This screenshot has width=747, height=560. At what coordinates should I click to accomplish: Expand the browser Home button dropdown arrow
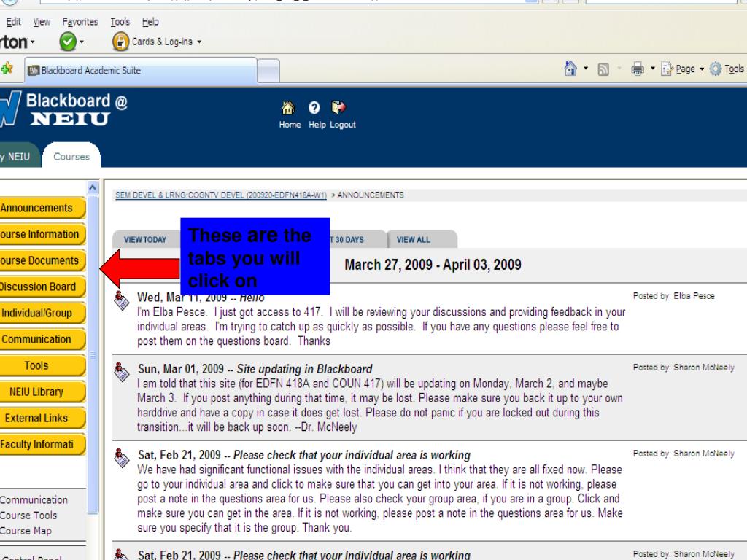tap(586, 69)
